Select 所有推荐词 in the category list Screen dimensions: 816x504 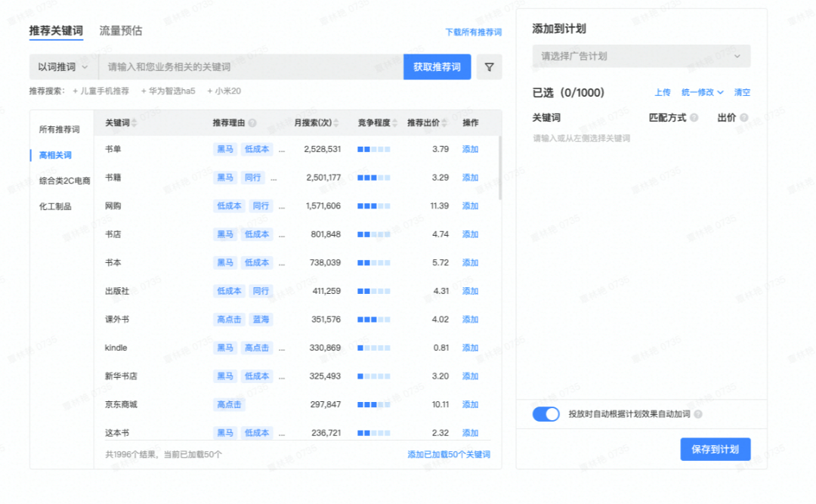pyautogui.click(x=60, y=129)
